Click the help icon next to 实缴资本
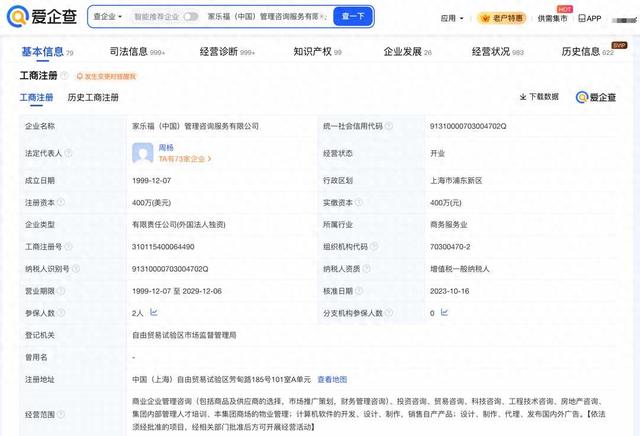640x436 pixels. click(358, 202)
